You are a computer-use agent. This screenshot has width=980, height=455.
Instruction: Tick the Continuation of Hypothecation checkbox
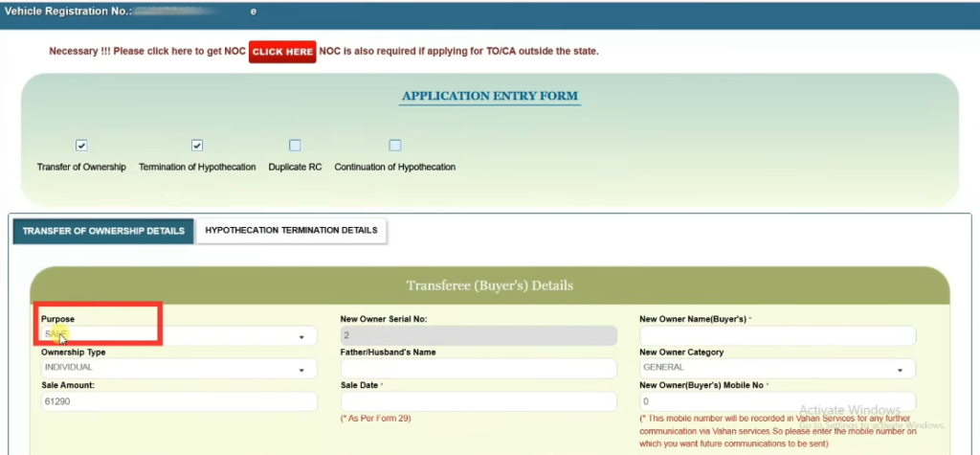(x=394, y=146)
